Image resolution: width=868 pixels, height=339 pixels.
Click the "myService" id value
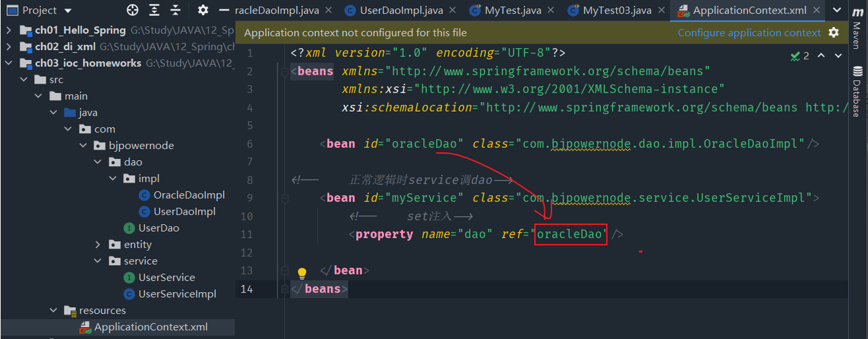point(429,198)
